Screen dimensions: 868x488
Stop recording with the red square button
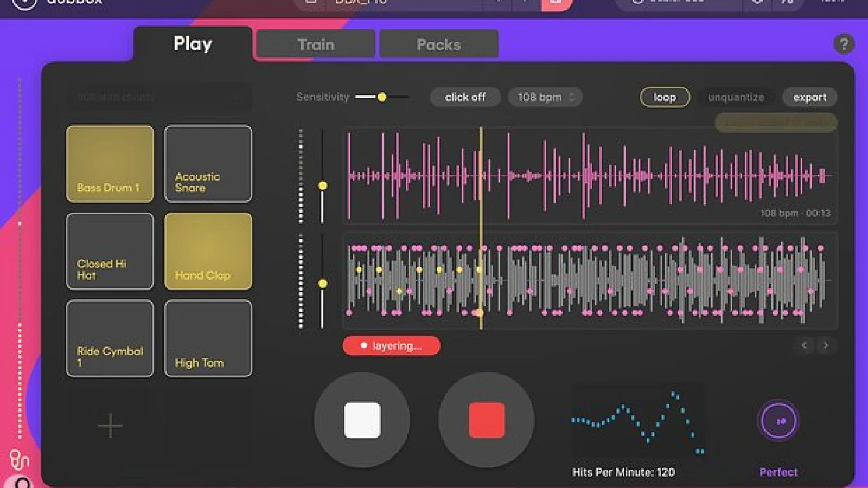487,420
